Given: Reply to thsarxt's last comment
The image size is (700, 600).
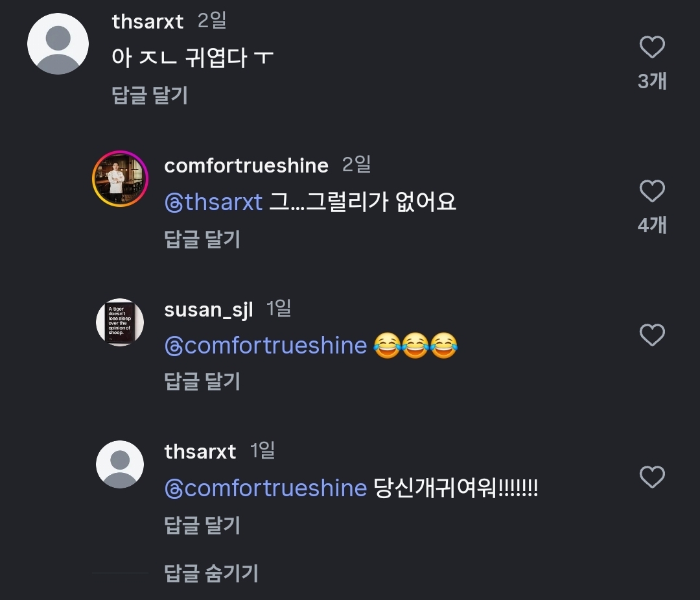Looking at the screenshot, I should tap(202, 524).
